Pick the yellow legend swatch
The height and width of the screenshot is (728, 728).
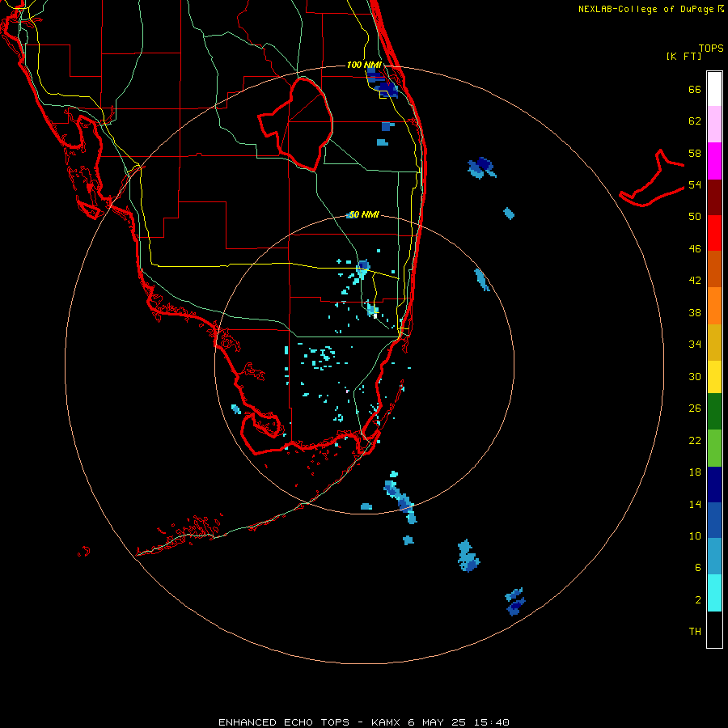coord(714,377)
